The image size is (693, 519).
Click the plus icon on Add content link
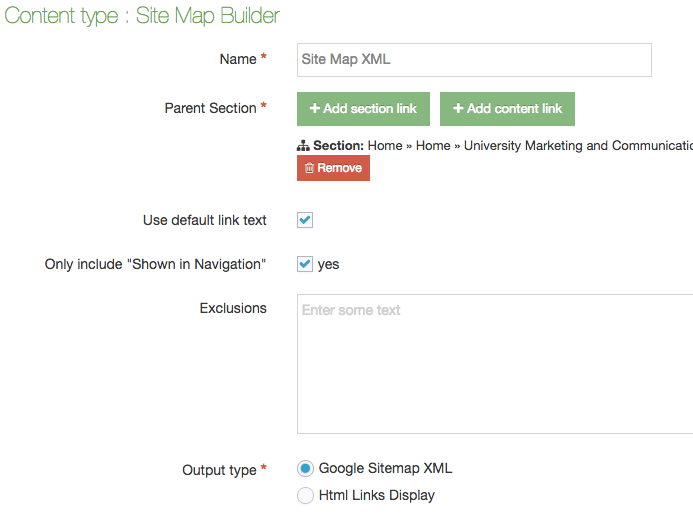pyautogui.click(x=458, y=109)
